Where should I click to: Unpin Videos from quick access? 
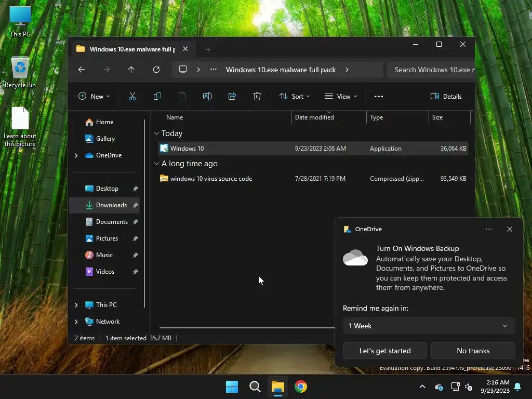(x=136, y=271)
